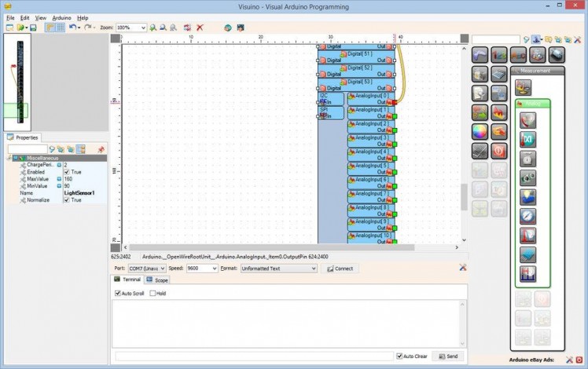588x369 pixels.
Task: Open the Port COM7 dropdown
Action: pos(163,269)
